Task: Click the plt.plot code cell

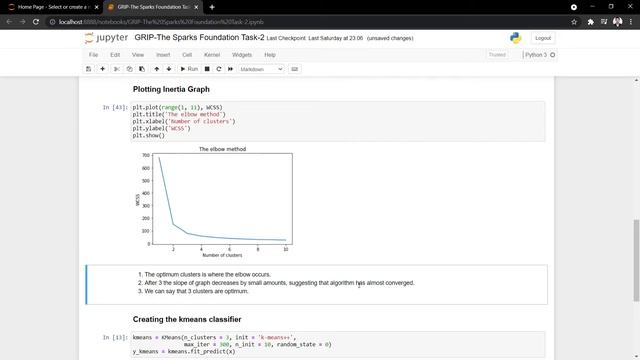Action: coord(338,121)
